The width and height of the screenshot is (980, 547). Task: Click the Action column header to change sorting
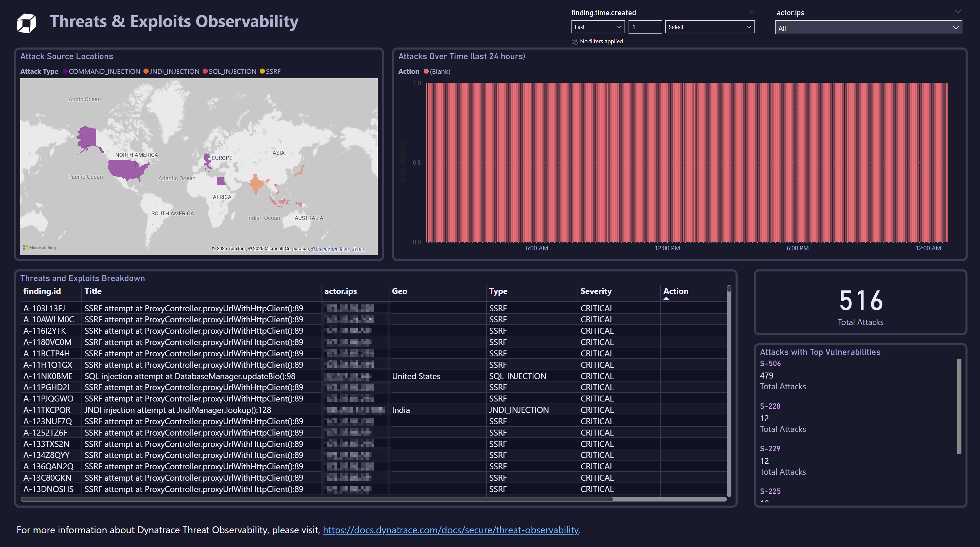(x=676, y=291)
